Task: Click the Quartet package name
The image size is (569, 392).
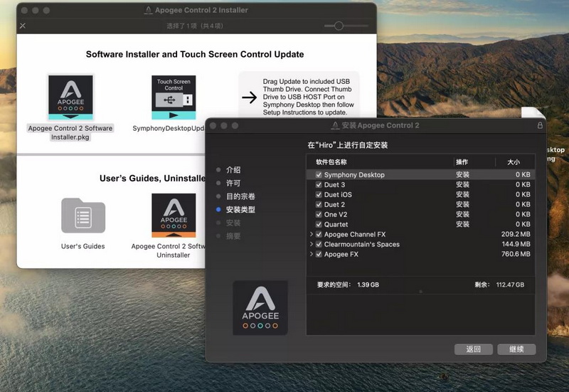Action: (x=336, y=224)
